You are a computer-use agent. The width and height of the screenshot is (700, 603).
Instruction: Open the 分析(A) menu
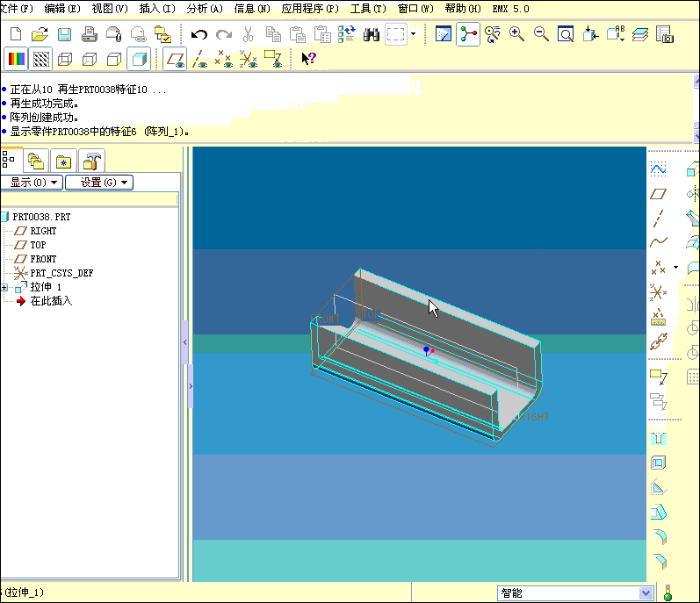(x=205, y=8)
